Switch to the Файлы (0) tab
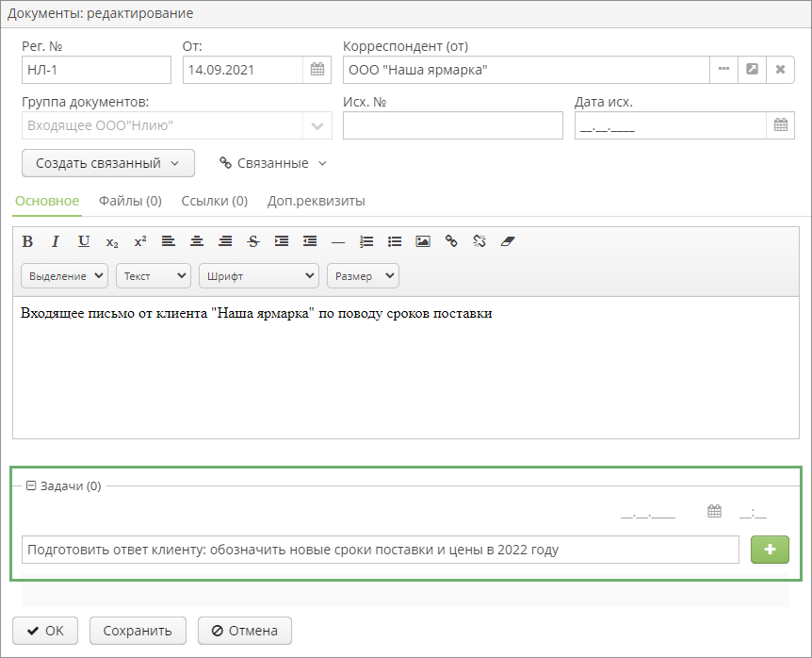 pyautogui.click(x=131, y=201)
